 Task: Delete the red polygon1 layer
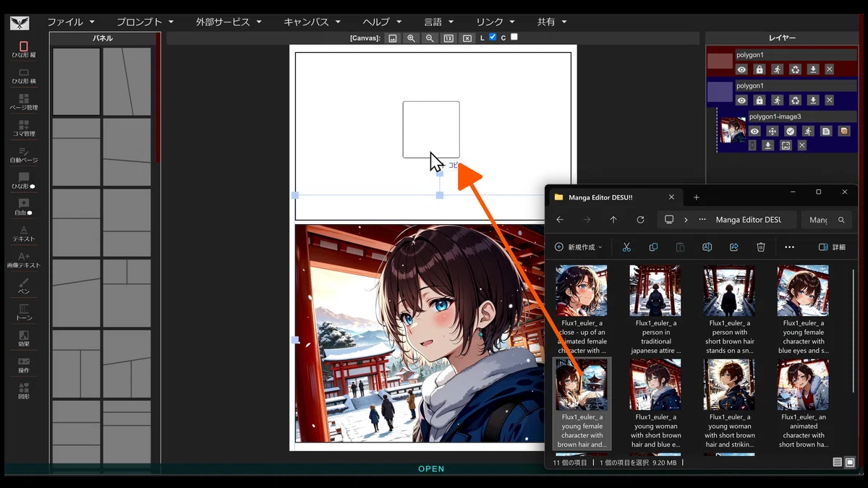tap(829, 69)
